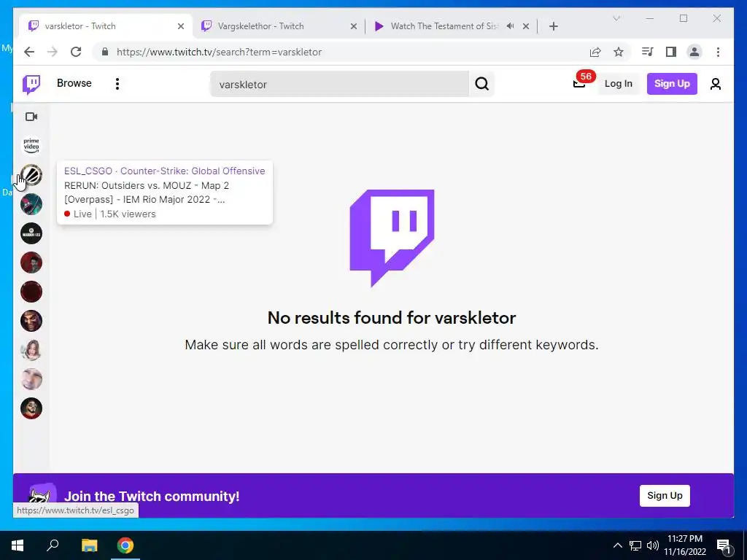Open the media control icon
The width and height of the screenshot is (747, 560).
(x=647, y=52)
